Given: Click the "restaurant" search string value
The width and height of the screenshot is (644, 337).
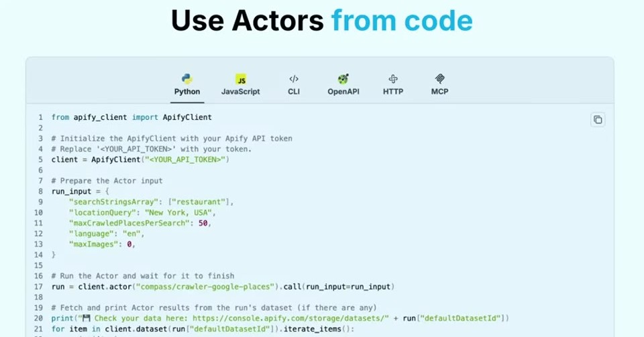Looking at the screenshot, I should (x=199, y=202).
